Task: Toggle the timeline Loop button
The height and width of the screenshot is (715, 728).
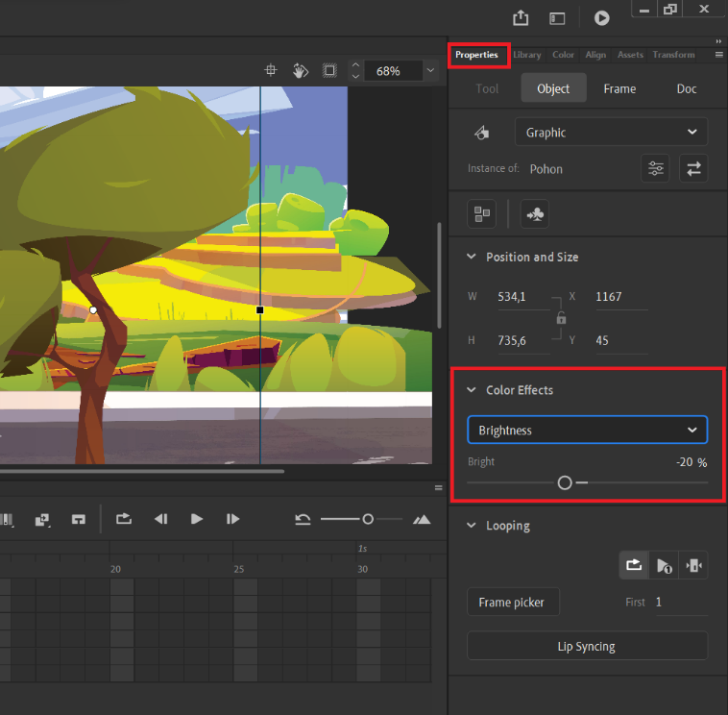Action: pos(124,519)
